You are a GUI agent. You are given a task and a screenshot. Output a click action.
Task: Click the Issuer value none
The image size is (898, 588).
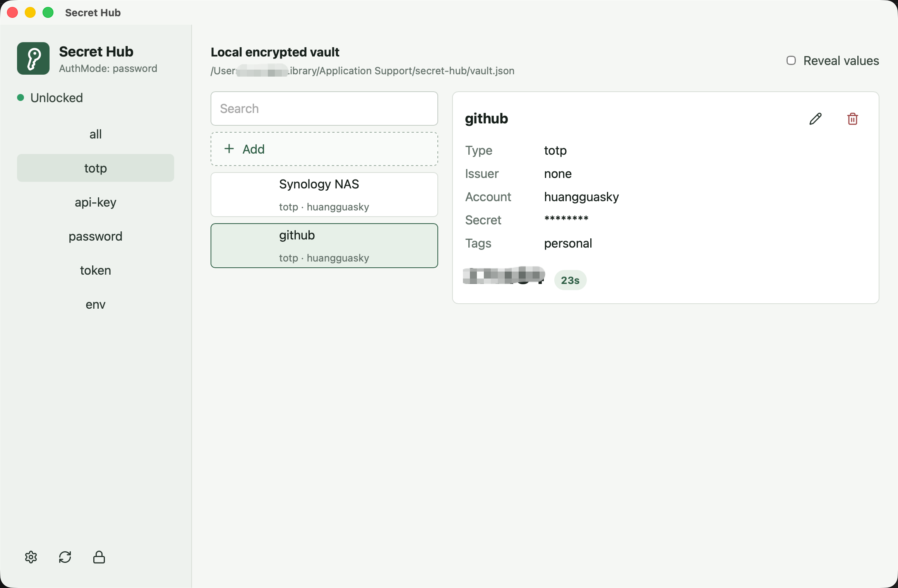coord(558,174)
